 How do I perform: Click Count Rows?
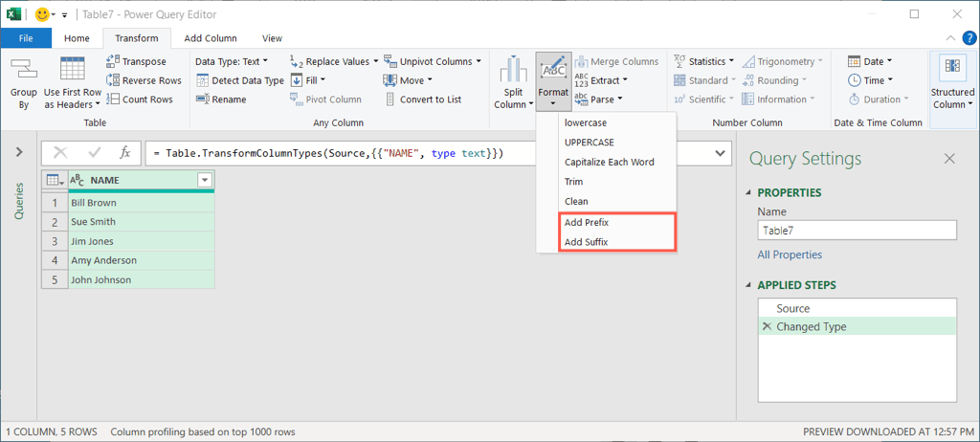[140, 99]
